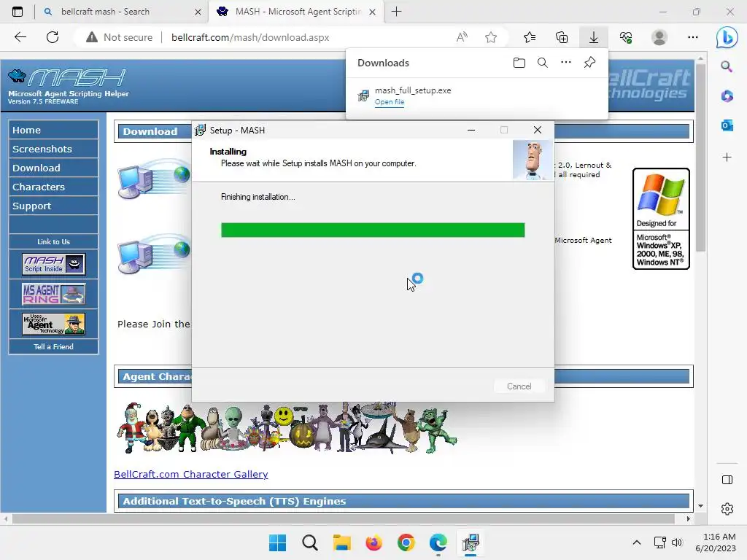The height and width of the screenshot is (560, 747).
Task: Click the MASH Script Inside banner
Action: point(54,264)
